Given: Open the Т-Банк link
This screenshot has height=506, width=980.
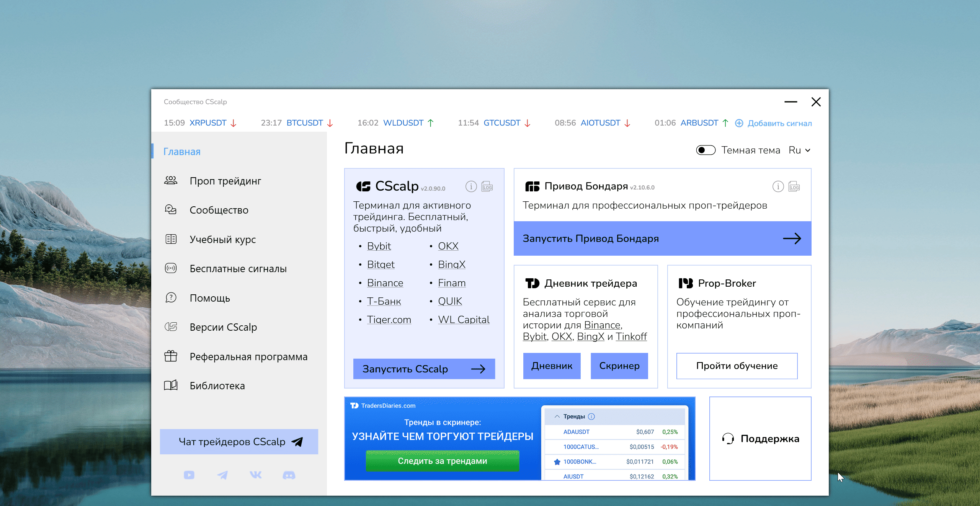Looking at the screenshot, I should tap(384, 301).
